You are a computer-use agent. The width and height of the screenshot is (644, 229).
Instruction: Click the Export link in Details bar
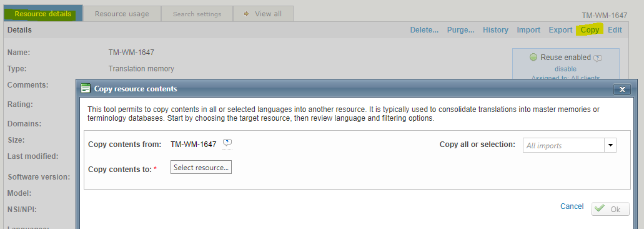click(x=560, y=29)
